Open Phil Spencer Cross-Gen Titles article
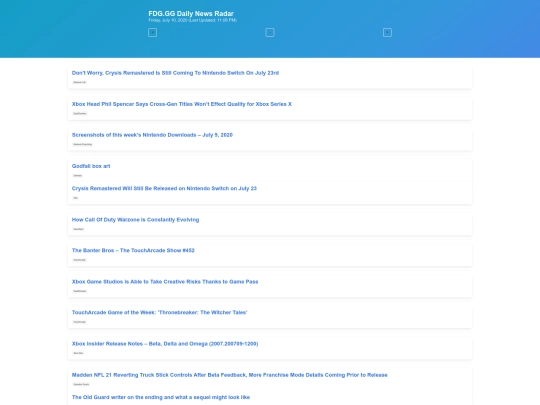The height and width of the screenshot is (405, 540). (181, 104)
